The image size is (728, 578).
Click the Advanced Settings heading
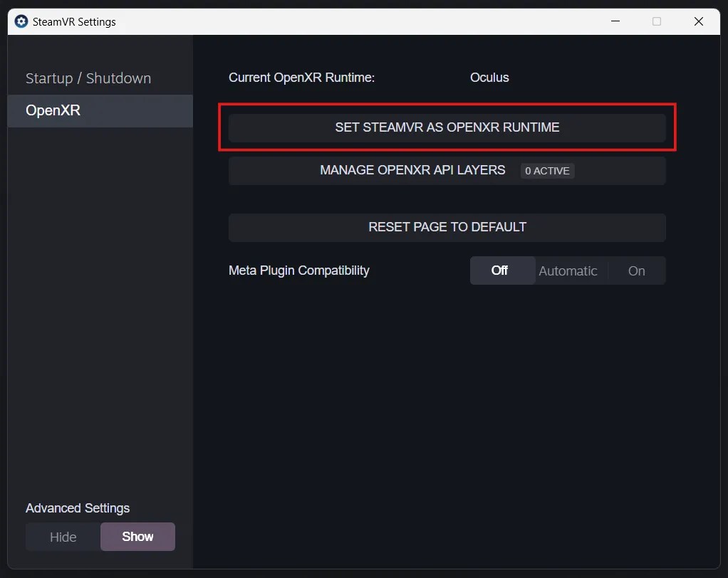(x=77, y=508)
